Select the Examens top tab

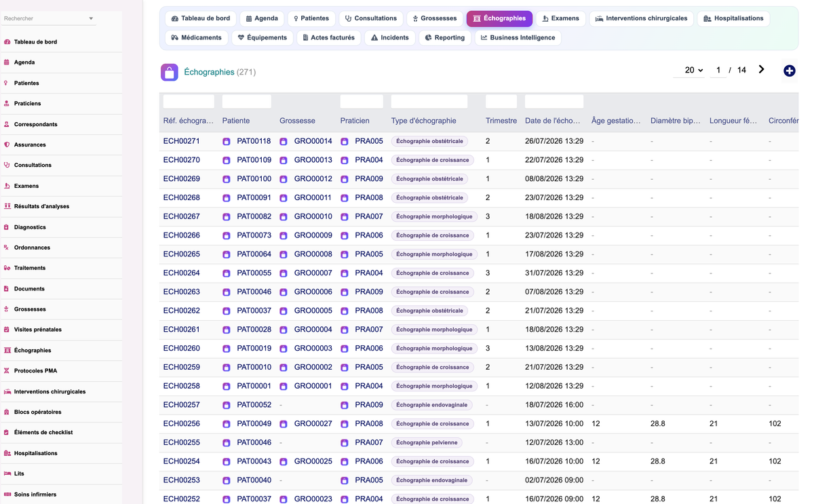[560, 18]
